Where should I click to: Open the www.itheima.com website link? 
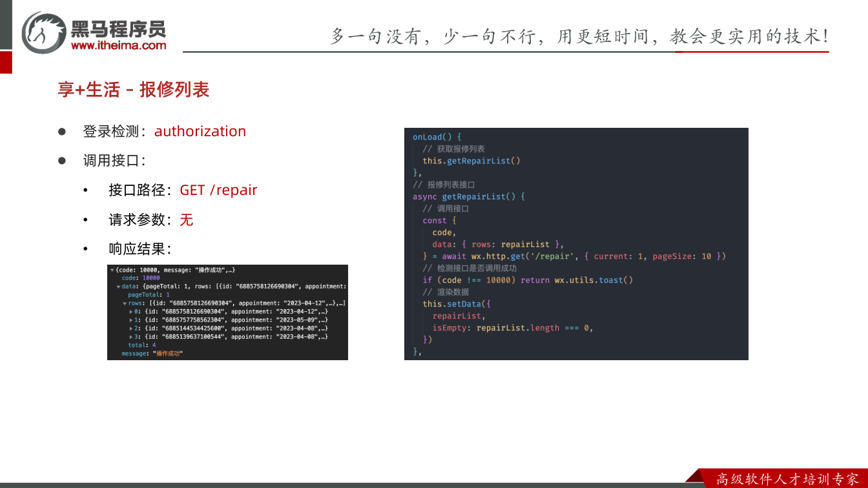point(118,45)
